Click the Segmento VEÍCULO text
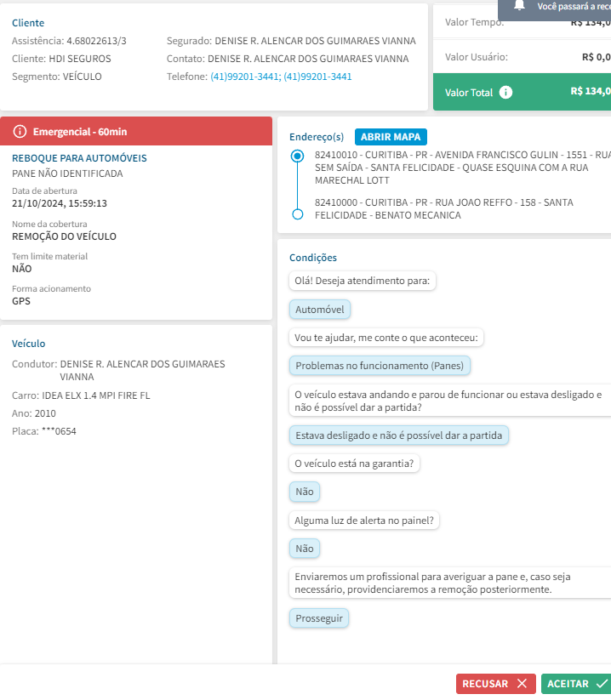Viewport: 611px width, 700px height. [57, 77]
